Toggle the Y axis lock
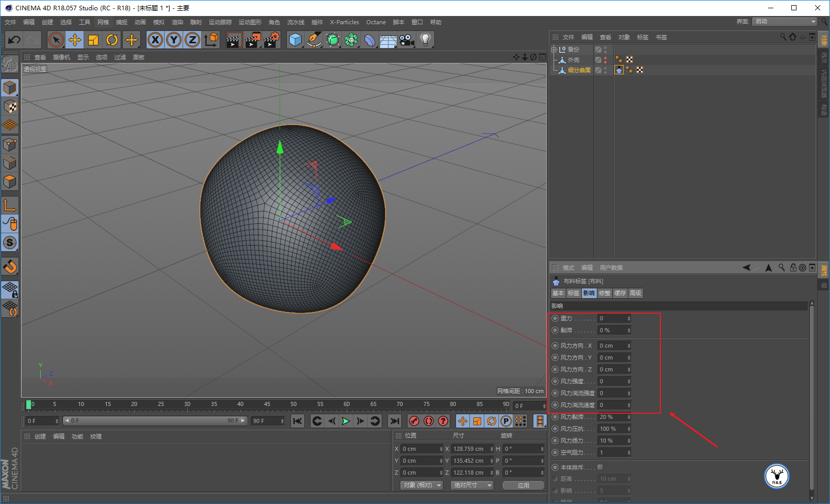Image resolution: width=830 pixels, height=504 pixels. [174, 40]
